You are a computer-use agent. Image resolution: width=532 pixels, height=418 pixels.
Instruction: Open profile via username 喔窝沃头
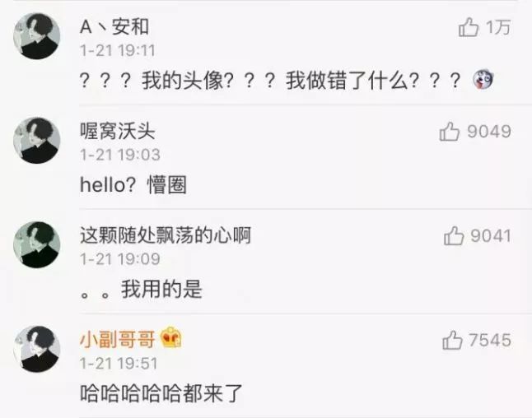(118, 131)
